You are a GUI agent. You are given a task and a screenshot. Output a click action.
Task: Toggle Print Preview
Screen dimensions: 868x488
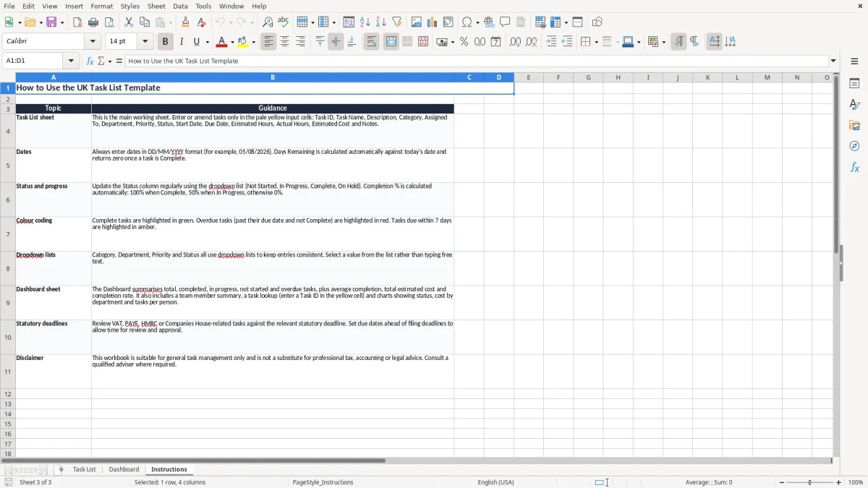109,22
